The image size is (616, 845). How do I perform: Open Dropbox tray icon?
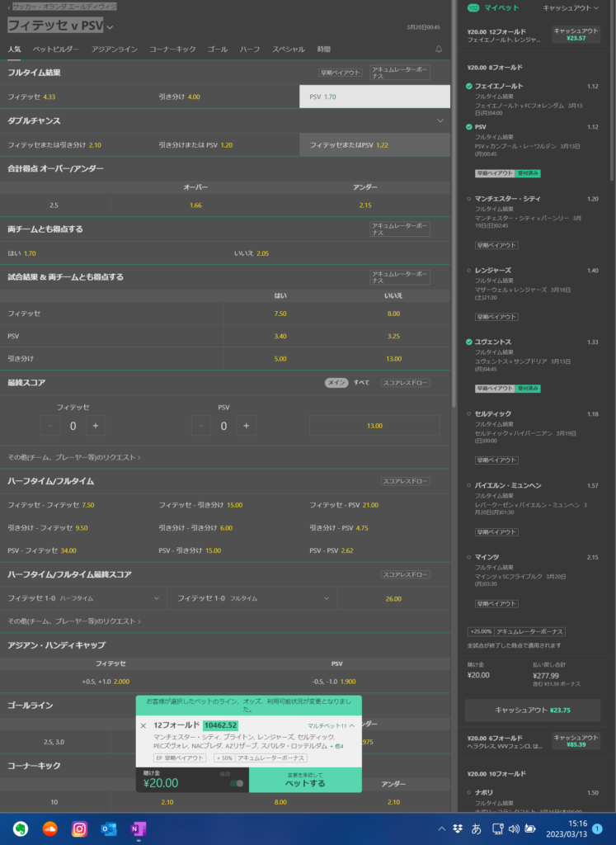458,828
